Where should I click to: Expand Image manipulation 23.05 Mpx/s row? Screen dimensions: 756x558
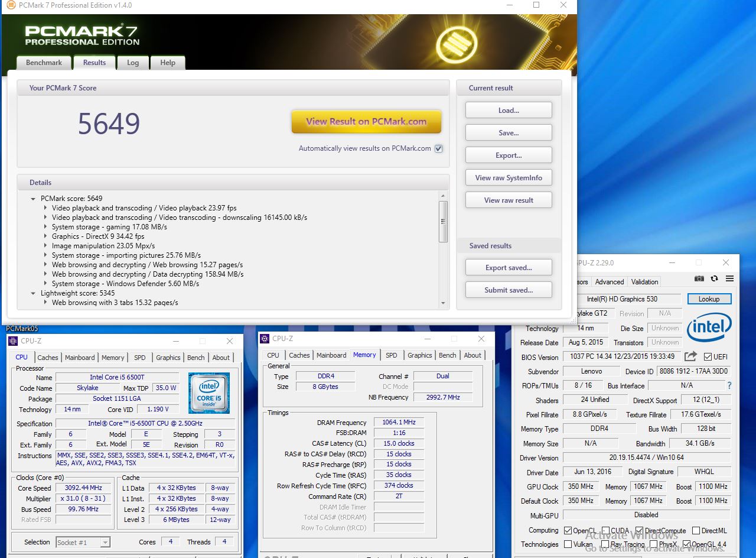click(45, 246)
